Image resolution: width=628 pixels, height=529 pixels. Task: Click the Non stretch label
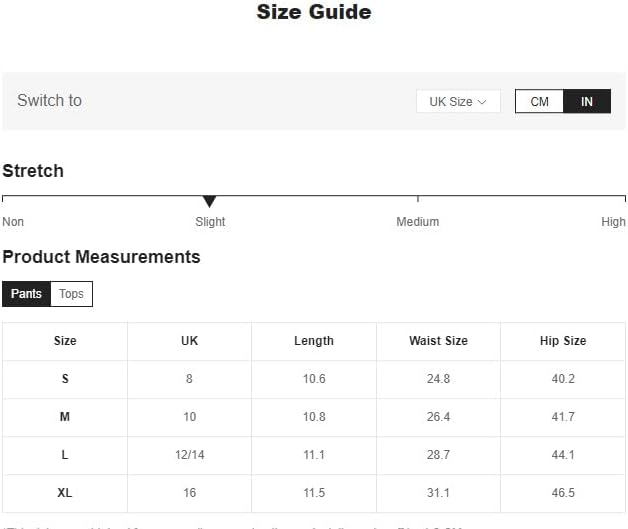pos(13,222)
